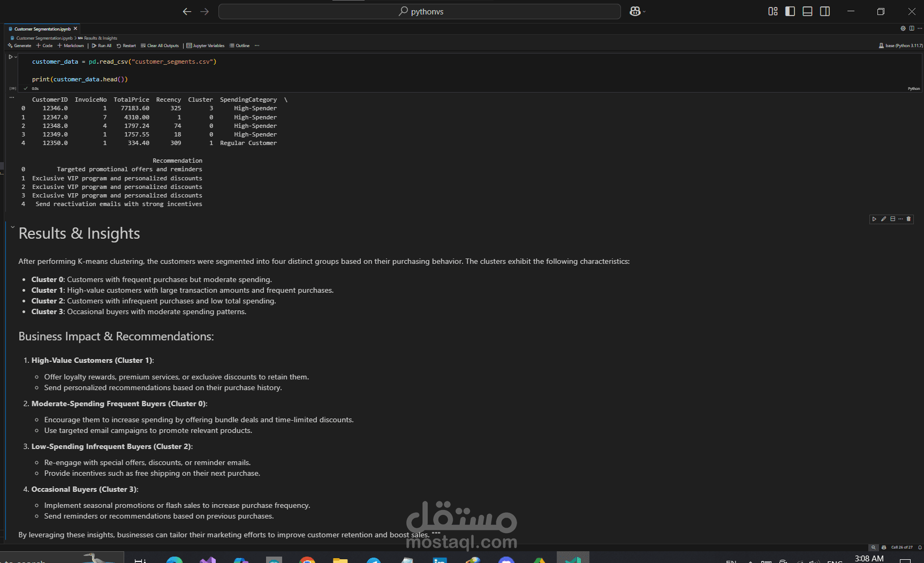
Task: Toggle the bottom panel
Action: click(807, 11)
